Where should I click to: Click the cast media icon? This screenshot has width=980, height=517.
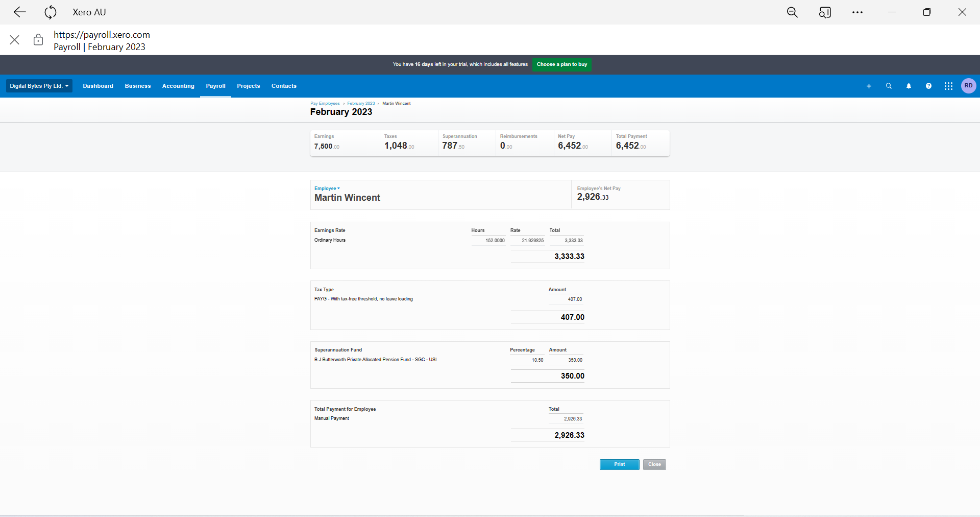825,12
